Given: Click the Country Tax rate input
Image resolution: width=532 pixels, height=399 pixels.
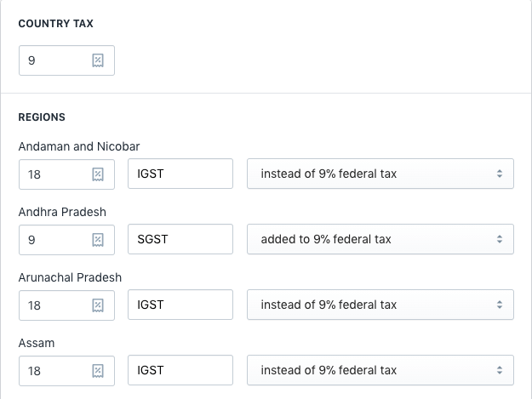Looking at the screenshot, I should tap(53, 60).
